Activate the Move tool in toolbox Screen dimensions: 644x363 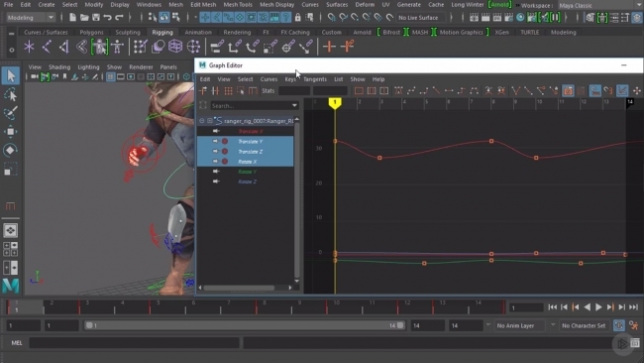pos(10,132)
